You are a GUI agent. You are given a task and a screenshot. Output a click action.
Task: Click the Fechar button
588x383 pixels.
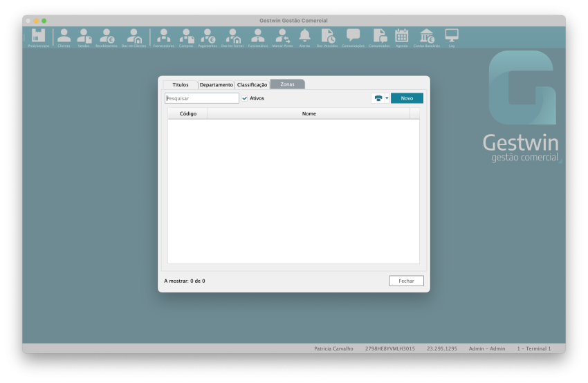(x=406, y=281)
